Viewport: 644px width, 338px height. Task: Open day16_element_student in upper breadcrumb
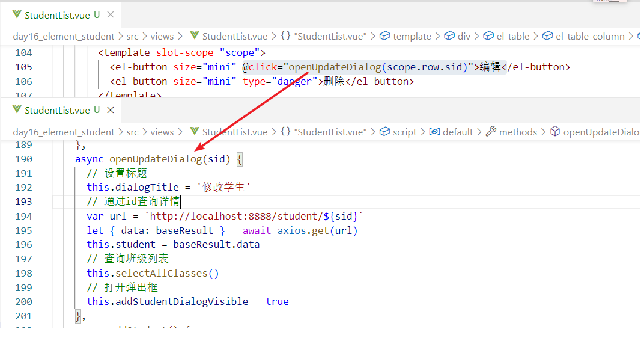64,37
